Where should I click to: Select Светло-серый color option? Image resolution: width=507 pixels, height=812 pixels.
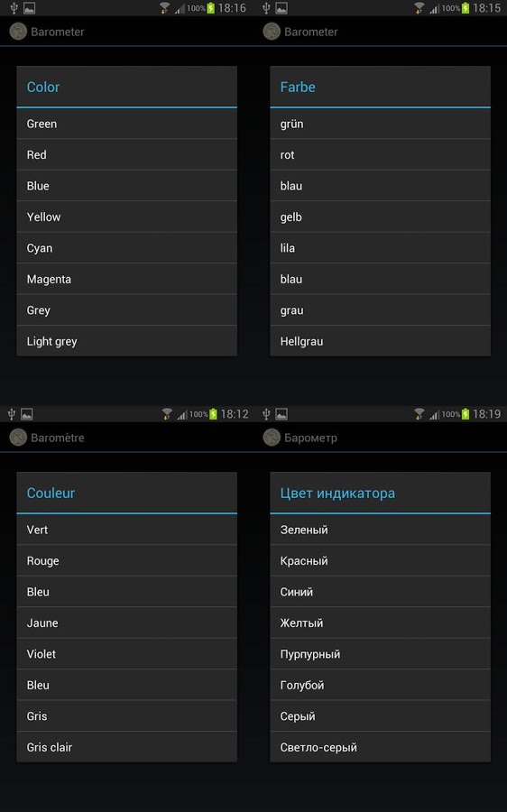380,747
